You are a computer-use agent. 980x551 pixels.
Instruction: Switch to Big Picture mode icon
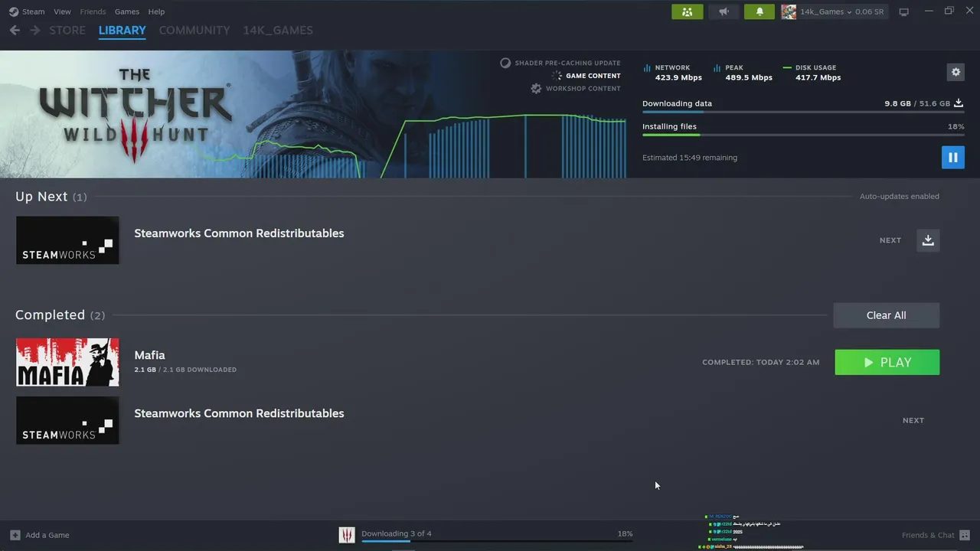pyautogui.click(x=903, y=11)
